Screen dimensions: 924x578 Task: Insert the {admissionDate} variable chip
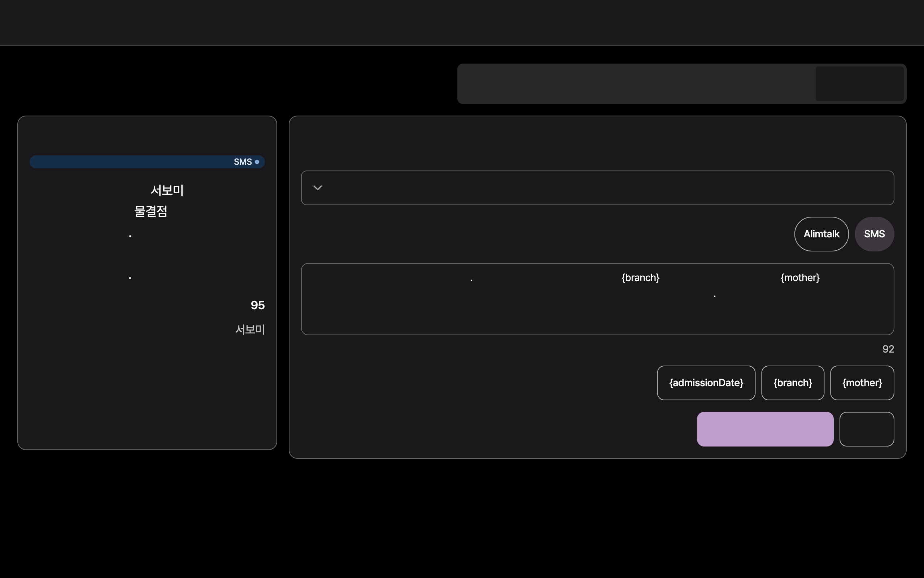[x=706, y=383]
